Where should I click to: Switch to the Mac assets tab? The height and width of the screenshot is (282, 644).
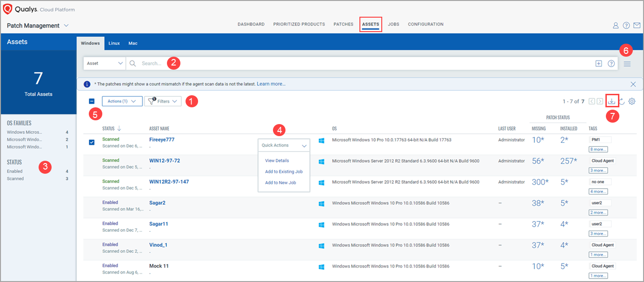pos(133,43)
